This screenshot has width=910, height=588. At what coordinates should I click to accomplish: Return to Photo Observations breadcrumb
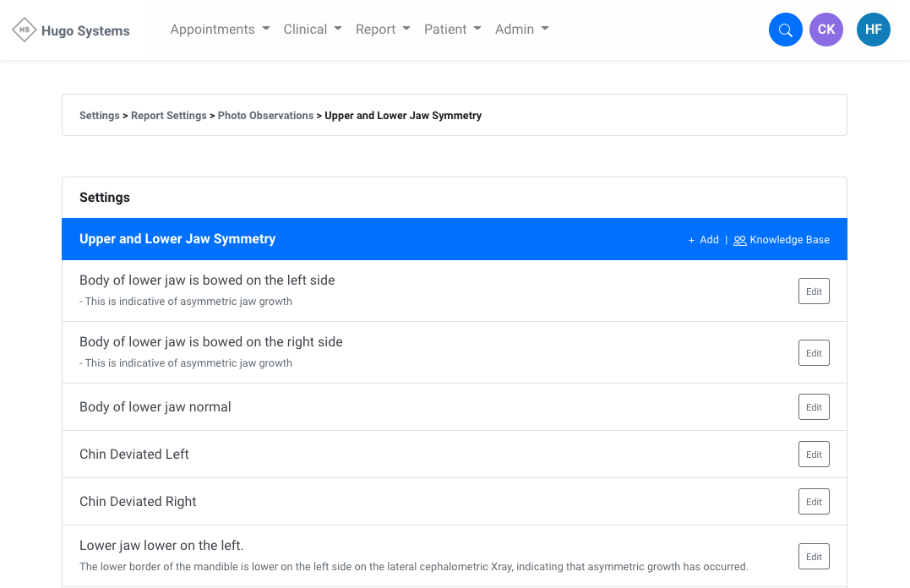[265, 116]
